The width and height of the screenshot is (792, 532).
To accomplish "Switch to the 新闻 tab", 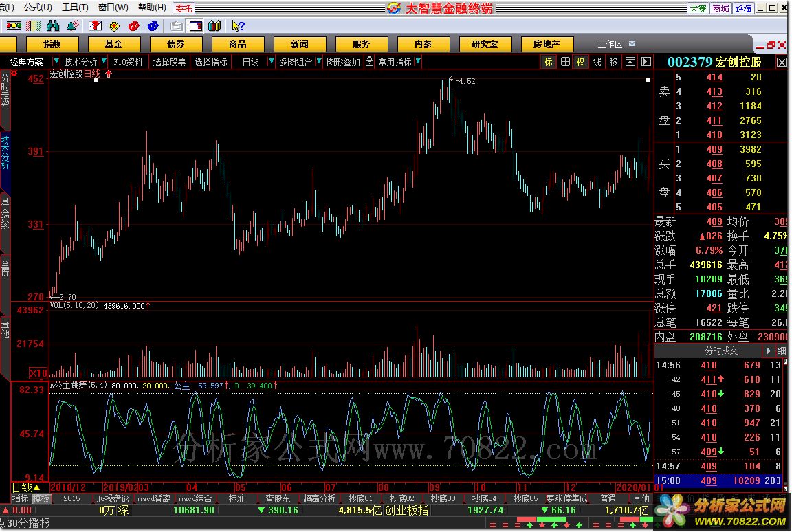I will click(300, 44).
